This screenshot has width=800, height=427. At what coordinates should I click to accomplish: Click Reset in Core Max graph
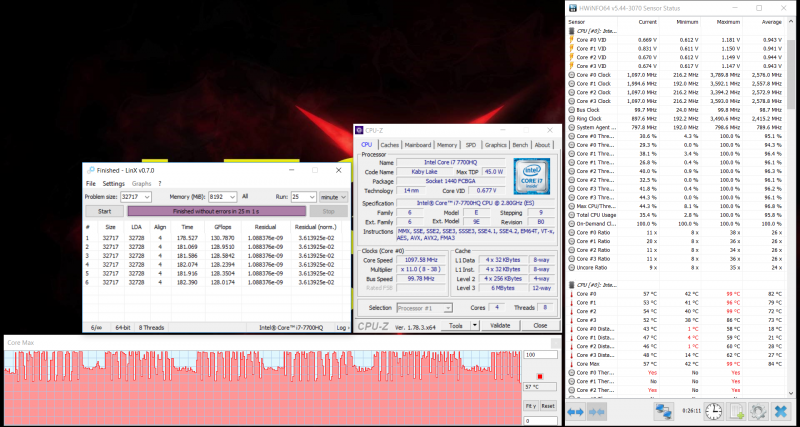pyautogui.click(x=547, y=406)
